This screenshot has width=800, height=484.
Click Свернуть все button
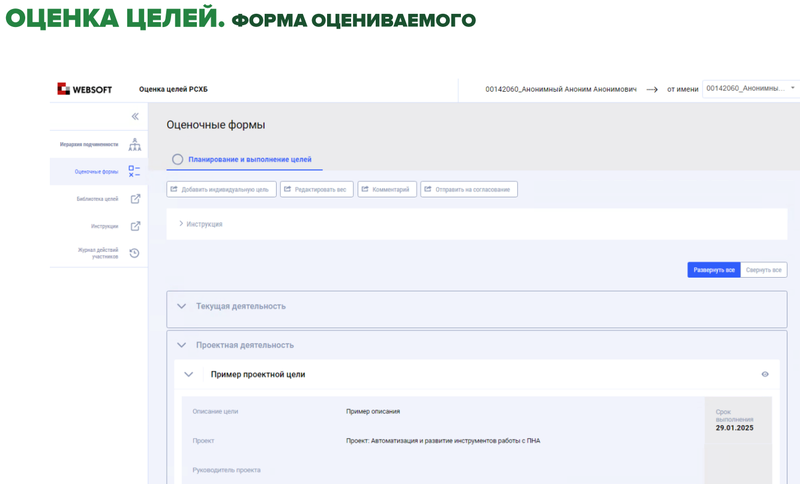coord(764,270)
